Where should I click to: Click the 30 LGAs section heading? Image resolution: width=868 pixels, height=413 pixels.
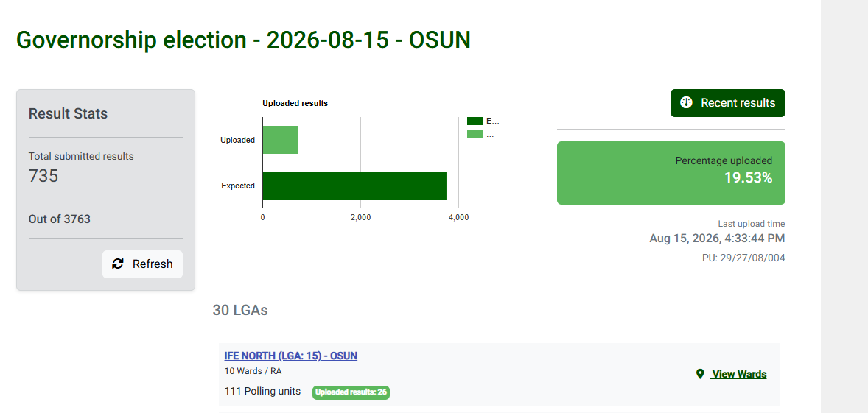pos(240,310)
